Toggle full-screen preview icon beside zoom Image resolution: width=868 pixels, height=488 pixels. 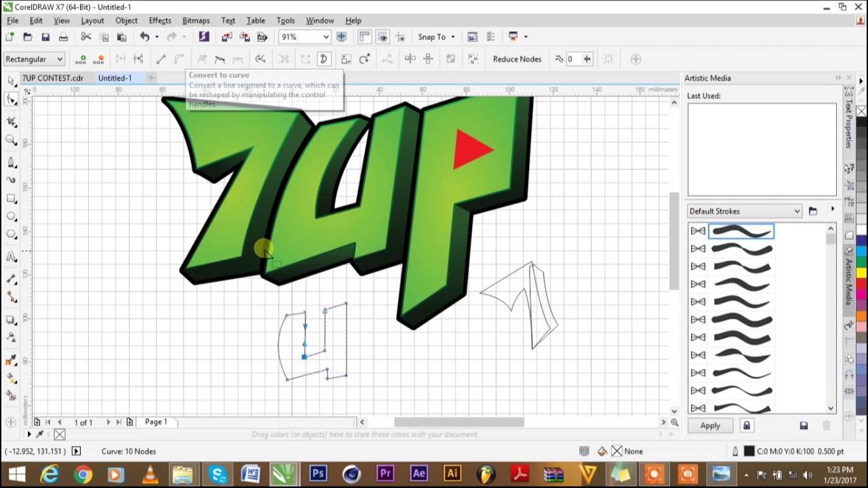[x=341, y=37]
